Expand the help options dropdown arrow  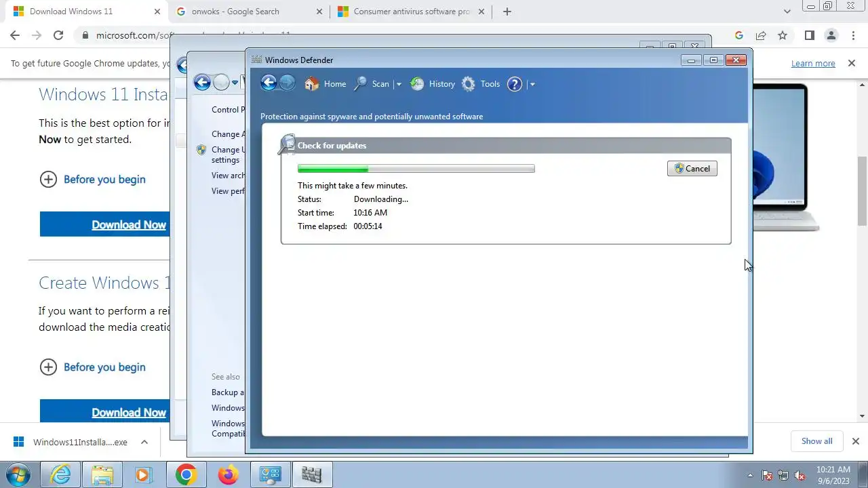[532, 84]
